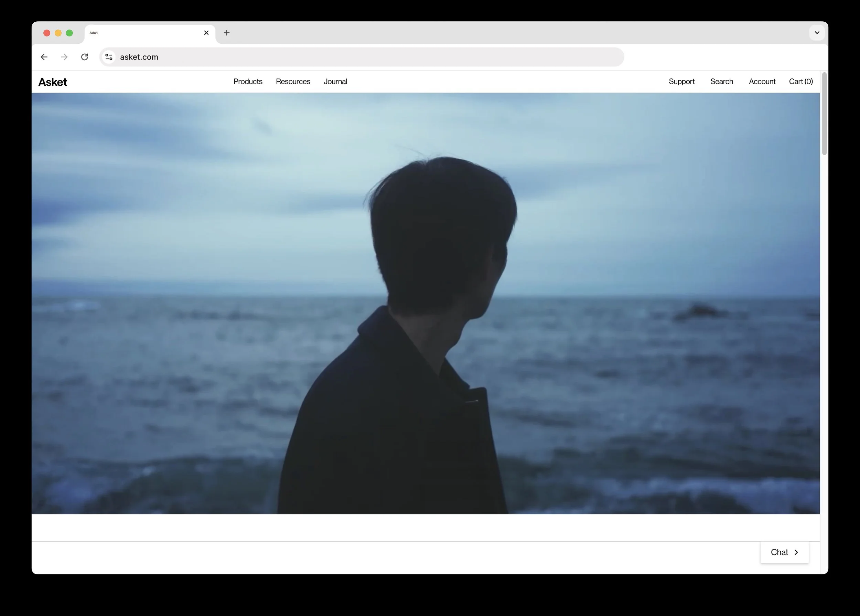Click the browser forward arrow
Image resolution: width=860 pixels, height=616 pixels.
(x=64, y=57)
